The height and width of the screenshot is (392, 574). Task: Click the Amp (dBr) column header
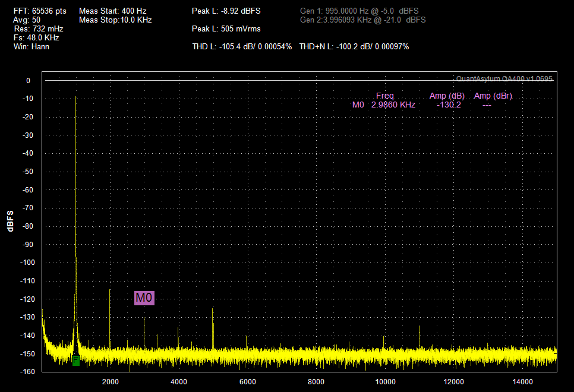(493, 96)
